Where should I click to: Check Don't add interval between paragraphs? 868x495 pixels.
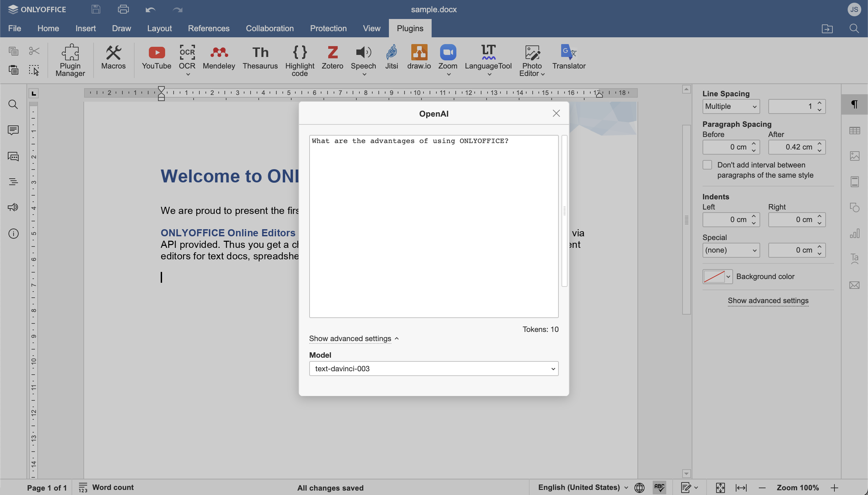point(707,165)
